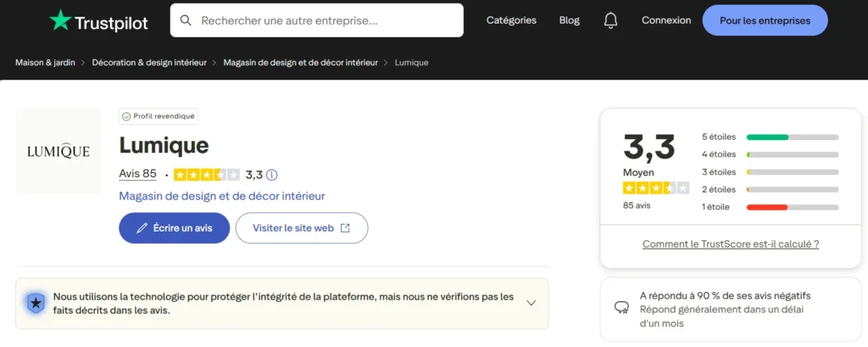Viewport: 868px width, 347px height.
Task: Click the search magnifier icon
Action: coord(186,20)
